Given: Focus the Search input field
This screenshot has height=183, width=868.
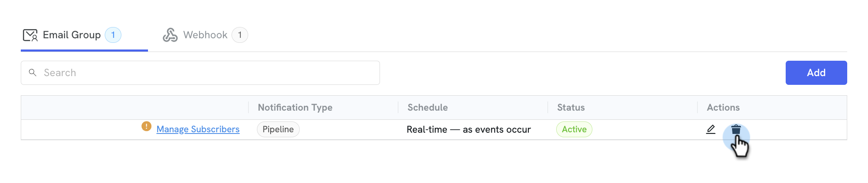Looking at the screenshot, I should click(200, 73).
